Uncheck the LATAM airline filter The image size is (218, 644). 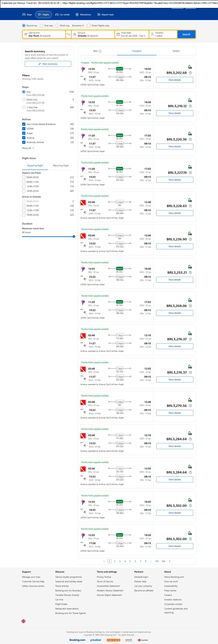click(x=24, y=129)
